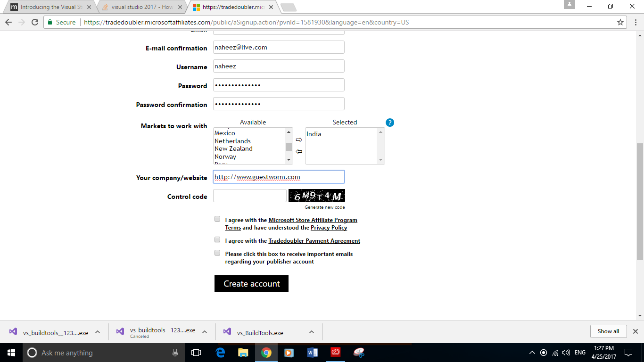Open Adobe Creative Cloud from taskbar
Viewport: 644px width, 362px height.
point(336,353)
